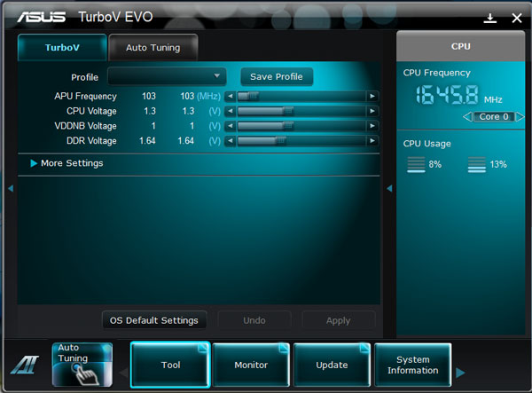
Task: Click the CPU Voltage slider thumb
Action: (288, 111)
